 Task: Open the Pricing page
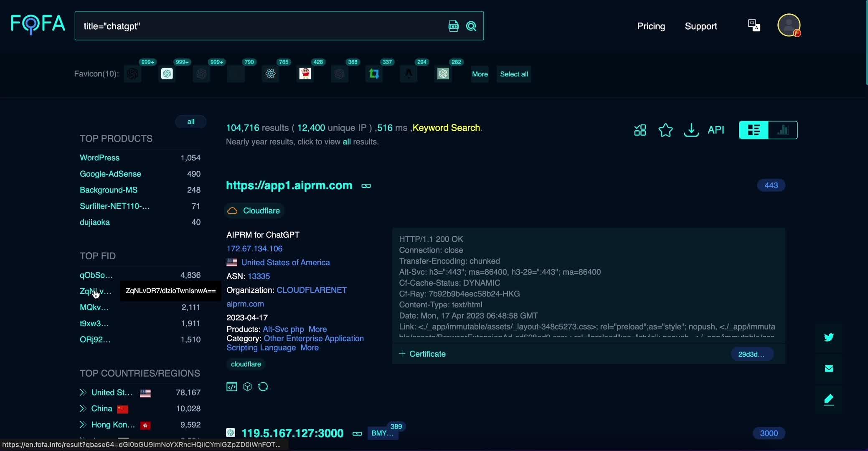(x=651, y=26)
